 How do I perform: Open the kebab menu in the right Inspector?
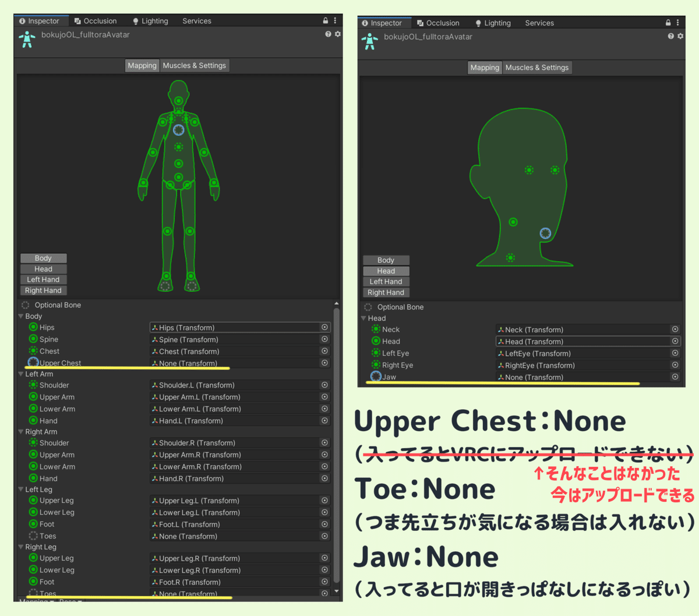(x=677, y=22)
